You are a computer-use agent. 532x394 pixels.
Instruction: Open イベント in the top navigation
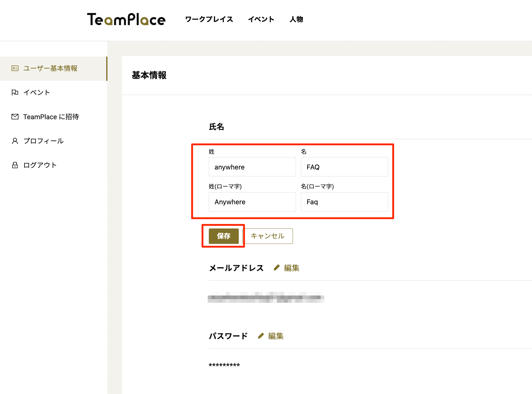pyautogui.click(x=261, y=19)
